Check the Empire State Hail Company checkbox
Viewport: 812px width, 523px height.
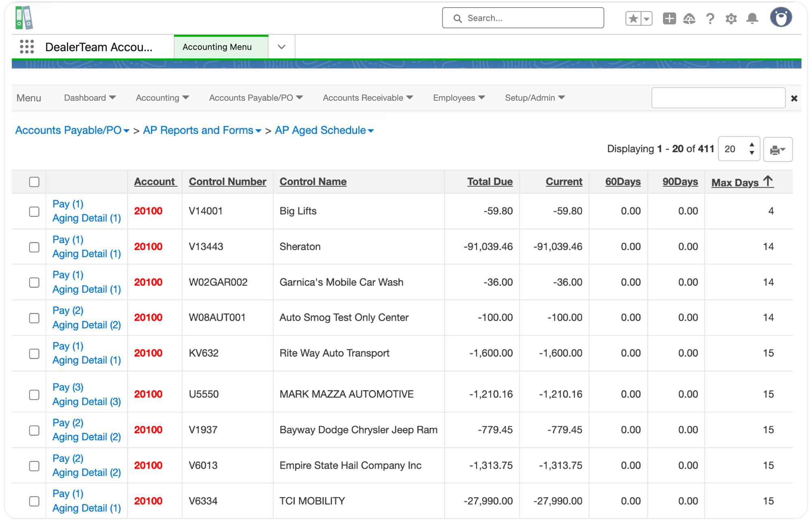coord(35,466)
